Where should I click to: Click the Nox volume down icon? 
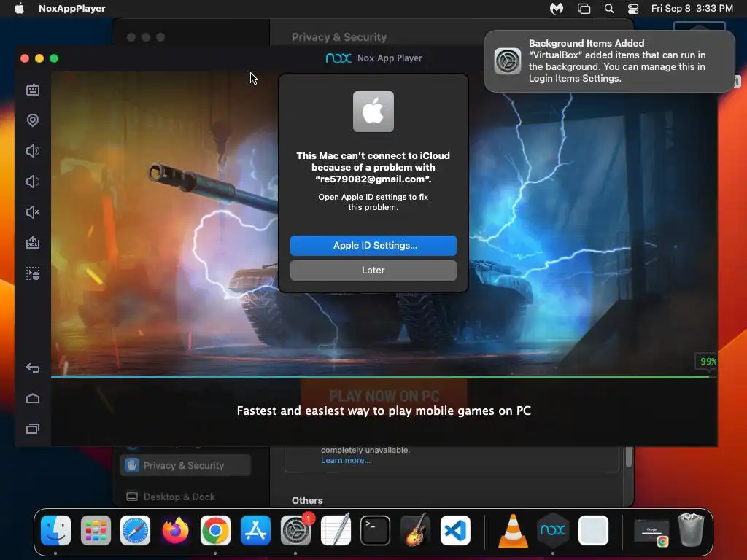(x=33, y=182)
